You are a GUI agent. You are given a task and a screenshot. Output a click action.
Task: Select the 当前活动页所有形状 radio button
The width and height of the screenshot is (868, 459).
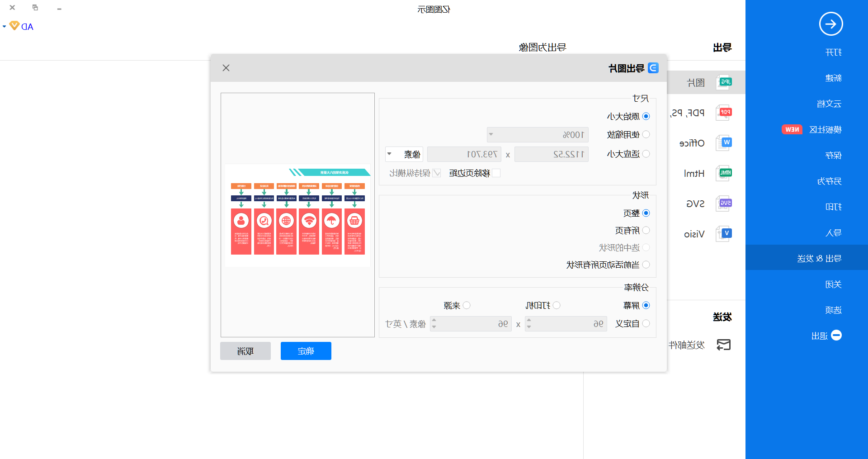(x=646, y=265)
